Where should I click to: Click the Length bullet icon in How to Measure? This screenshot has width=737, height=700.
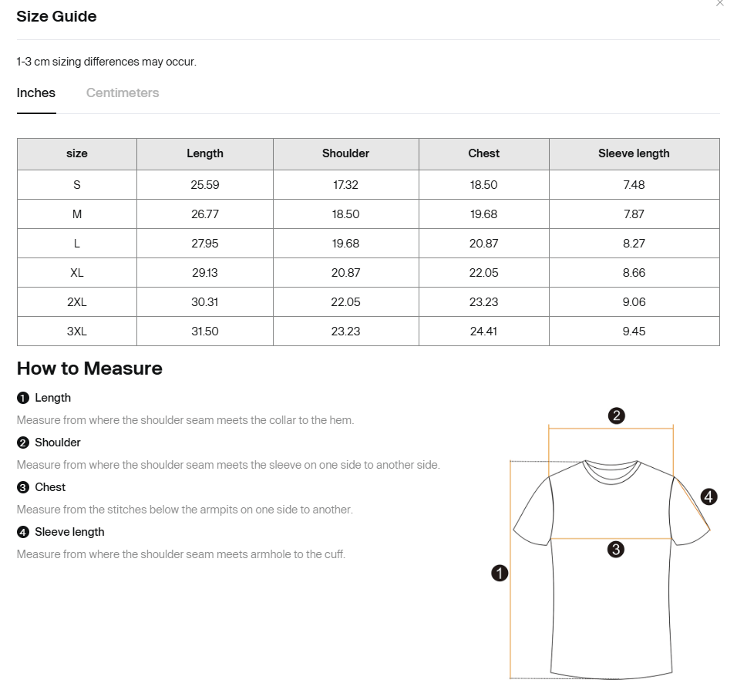pyautogui.click(x=23, y=399)
